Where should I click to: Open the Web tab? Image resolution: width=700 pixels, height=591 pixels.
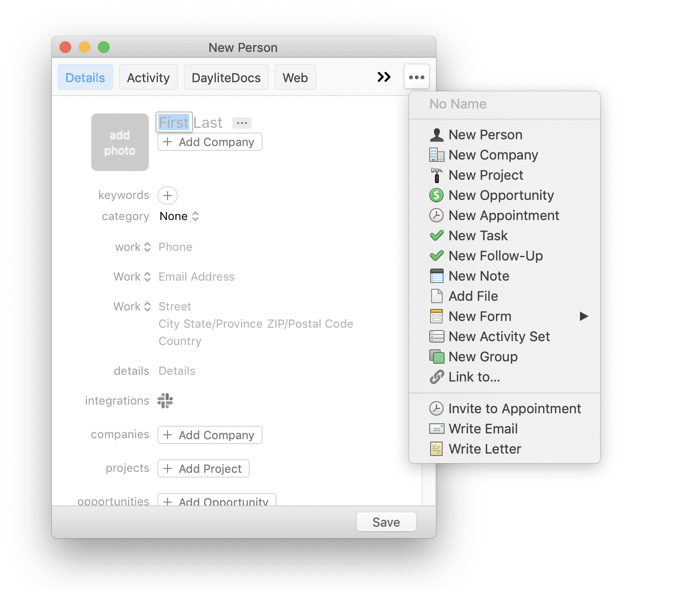[295, 77]
